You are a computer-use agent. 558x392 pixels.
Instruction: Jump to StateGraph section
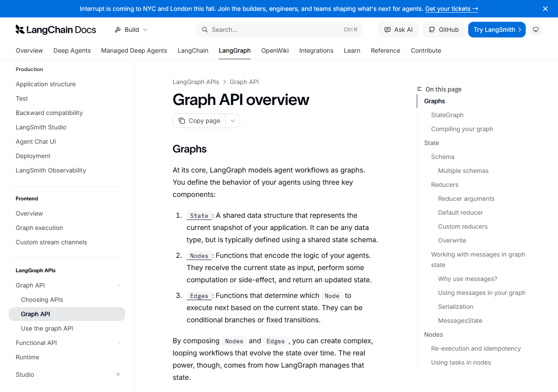447,115
